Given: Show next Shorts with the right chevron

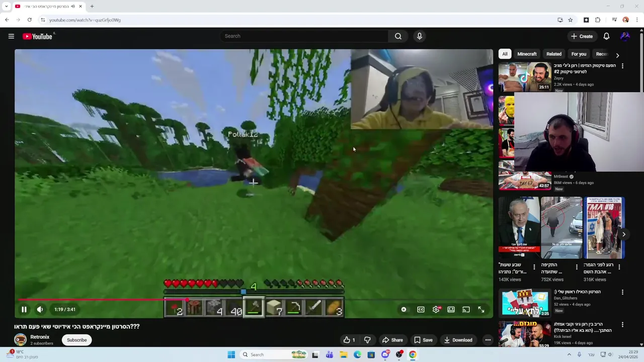Looking at the screenshot, I should click(623, 234).
